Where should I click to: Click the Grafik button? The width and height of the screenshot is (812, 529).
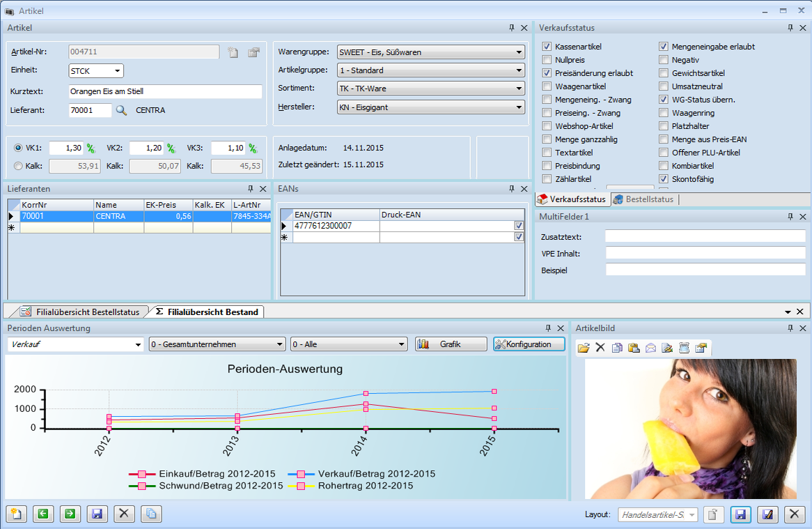(451, 344)
